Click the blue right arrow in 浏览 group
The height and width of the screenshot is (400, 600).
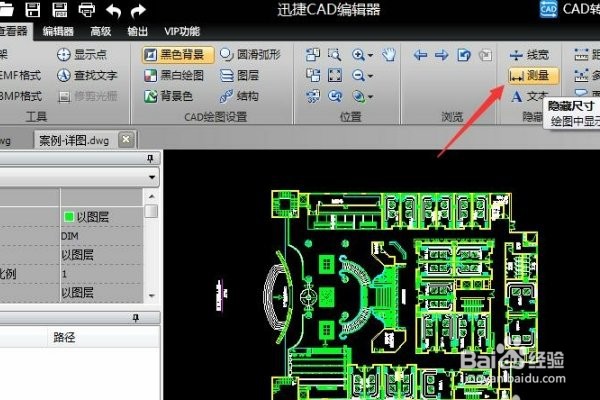click(442, 55)
